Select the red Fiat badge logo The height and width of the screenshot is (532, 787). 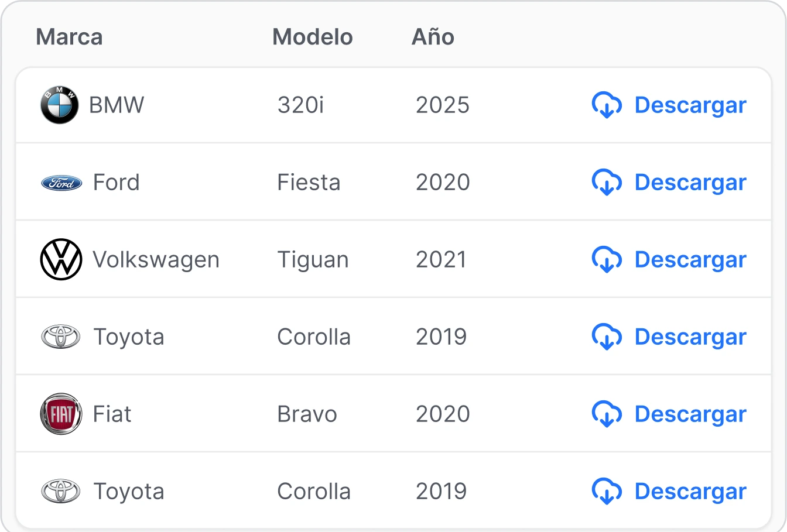61,414
